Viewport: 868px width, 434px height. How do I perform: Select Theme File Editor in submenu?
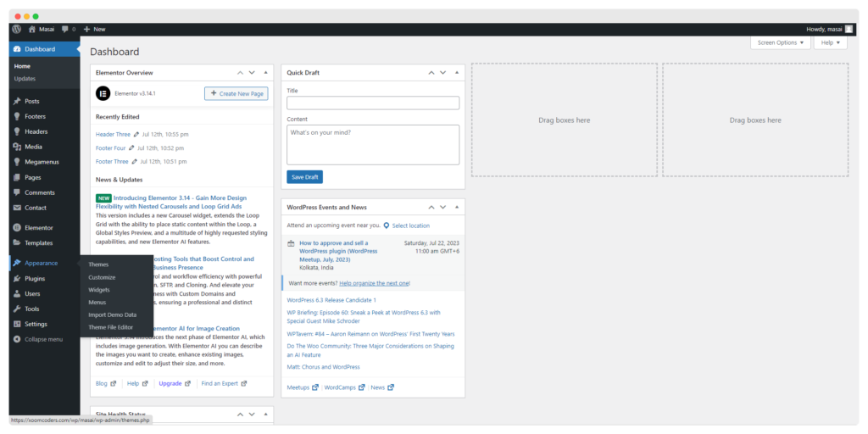111,327
